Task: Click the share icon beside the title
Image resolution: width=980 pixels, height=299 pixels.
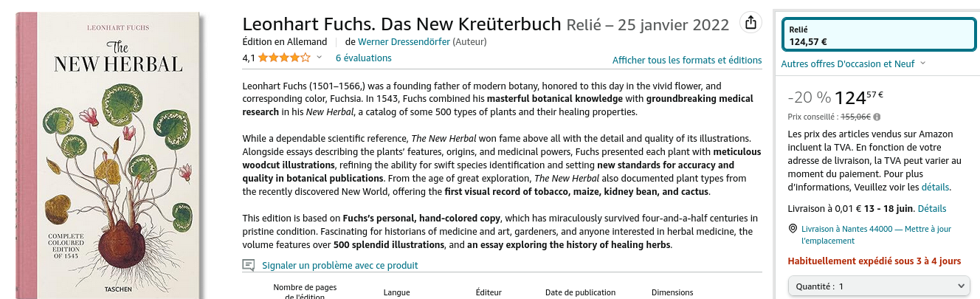Action: coord(750,23)
